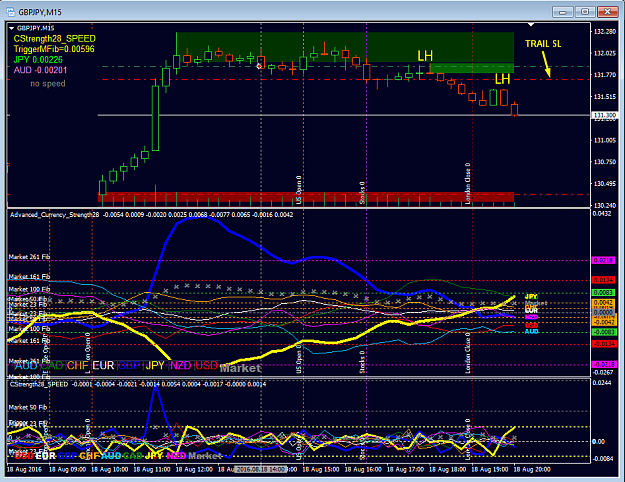Select the large green supply zone rectangle
Image resolution: width=625 pixels, height=482 pixels.
tap(345, 47)
